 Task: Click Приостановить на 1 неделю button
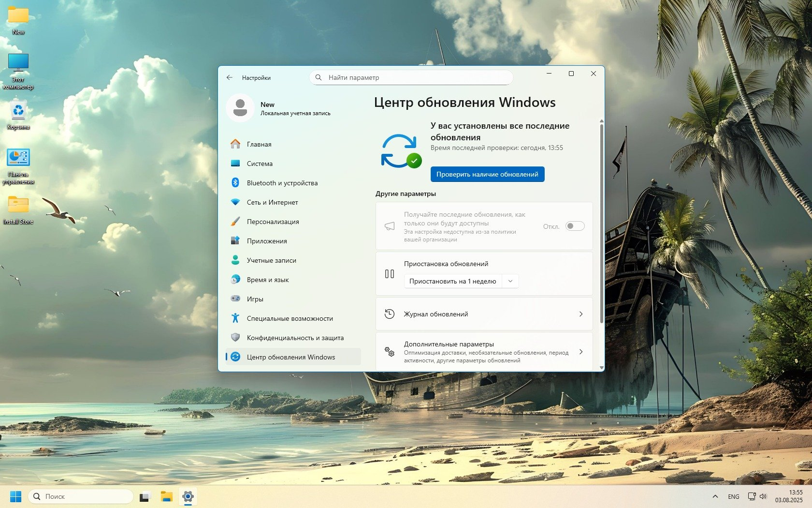(x=453, y=281)
